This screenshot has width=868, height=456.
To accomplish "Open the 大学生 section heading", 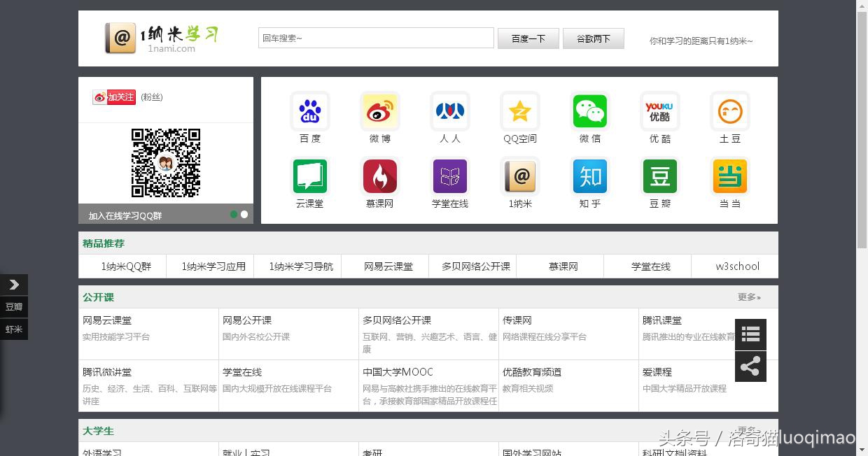I will 98,431.
